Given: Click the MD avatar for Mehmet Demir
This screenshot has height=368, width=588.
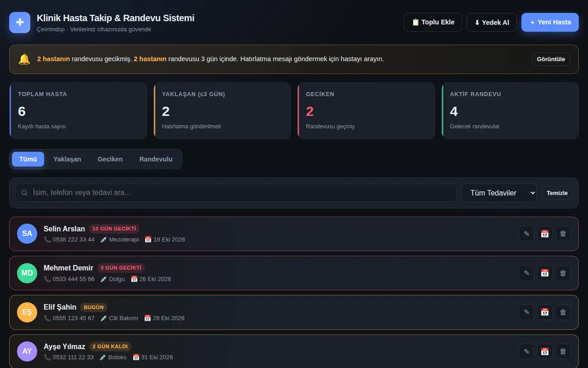Looking at the screenshot, I should (27, 273).
